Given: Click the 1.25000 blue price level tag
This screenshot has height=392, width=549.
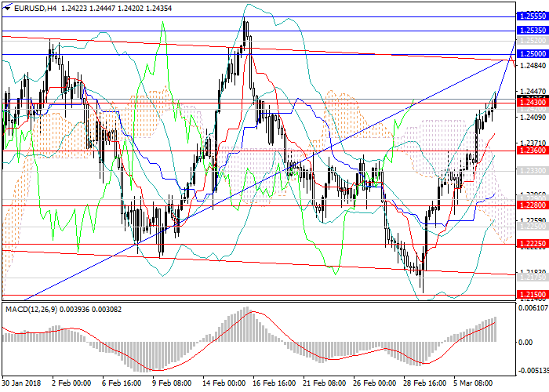Looking at the screenshot, I should pyautogui.click(x=531, y=54).
